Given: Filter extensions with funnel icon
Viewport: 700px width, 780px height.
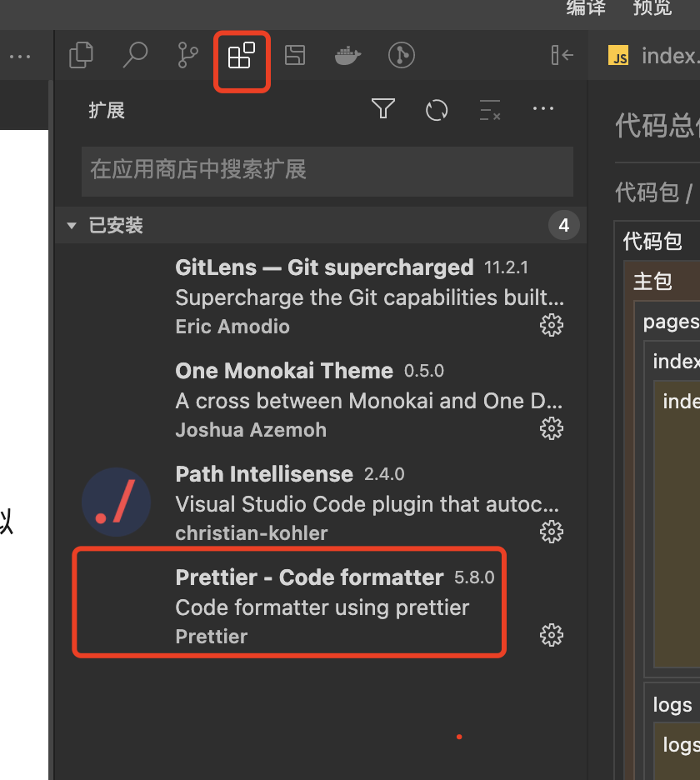Looking at the screenshot, I should tap(383, 109).
